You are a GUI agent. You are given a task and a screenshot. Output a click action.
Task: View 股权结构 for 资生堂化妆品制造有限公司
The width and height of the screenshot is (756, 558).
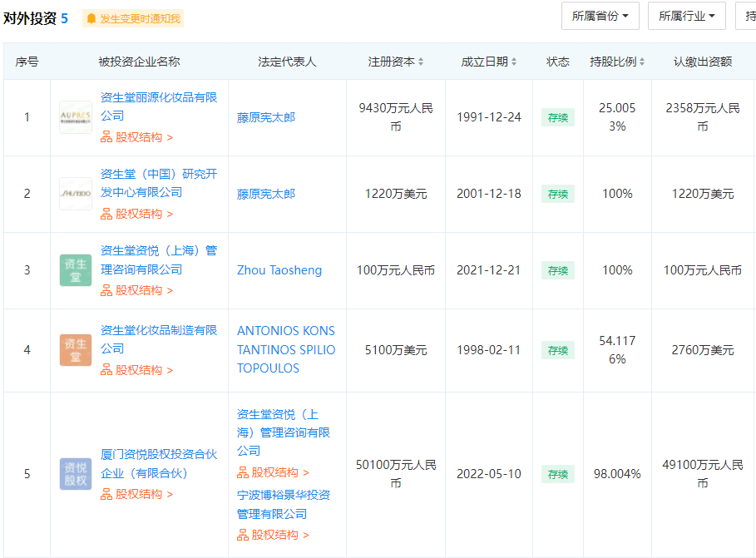[136, 370]
